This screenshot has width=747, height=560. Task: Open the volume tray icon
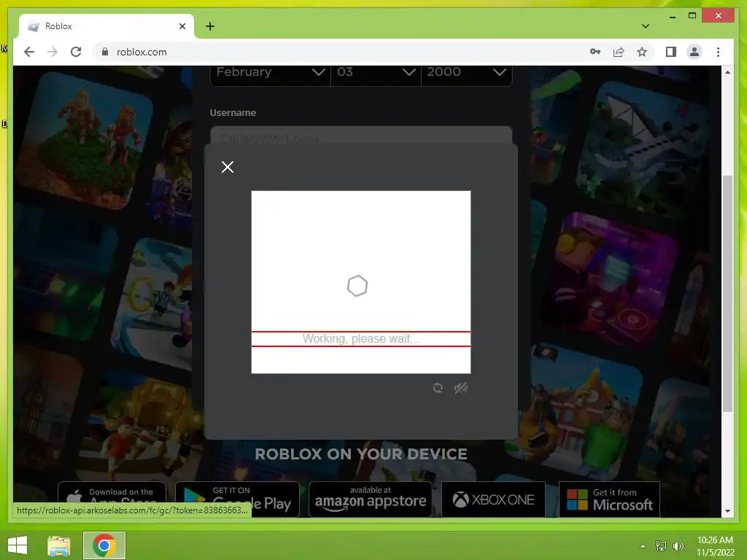(x=678, y=546)
